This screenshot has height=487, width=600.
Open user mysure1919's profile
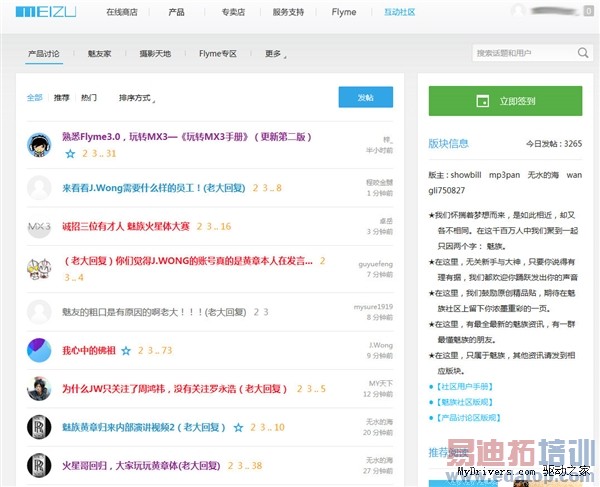[373, 307]
